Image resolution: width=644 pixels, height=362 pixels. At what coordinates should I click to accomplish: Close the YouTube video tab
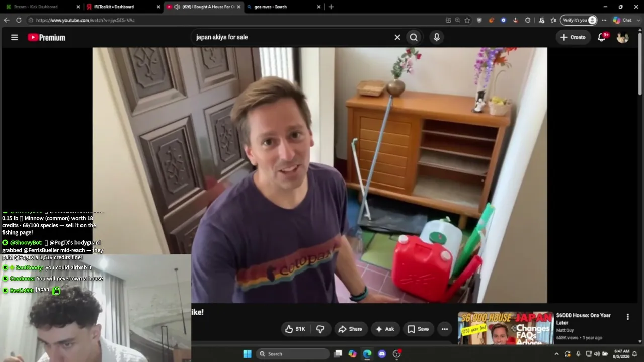click(238, 7)
